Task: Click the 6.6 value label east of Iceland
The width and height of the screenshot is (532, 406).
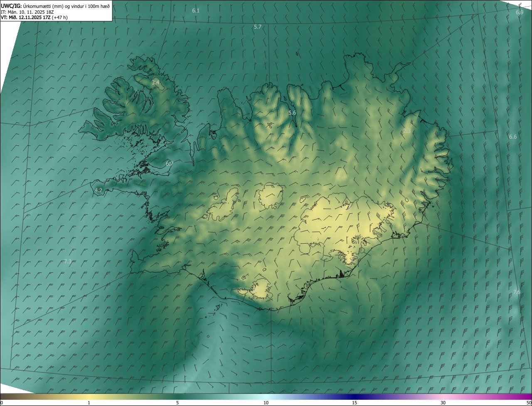Action: (513, 137)
